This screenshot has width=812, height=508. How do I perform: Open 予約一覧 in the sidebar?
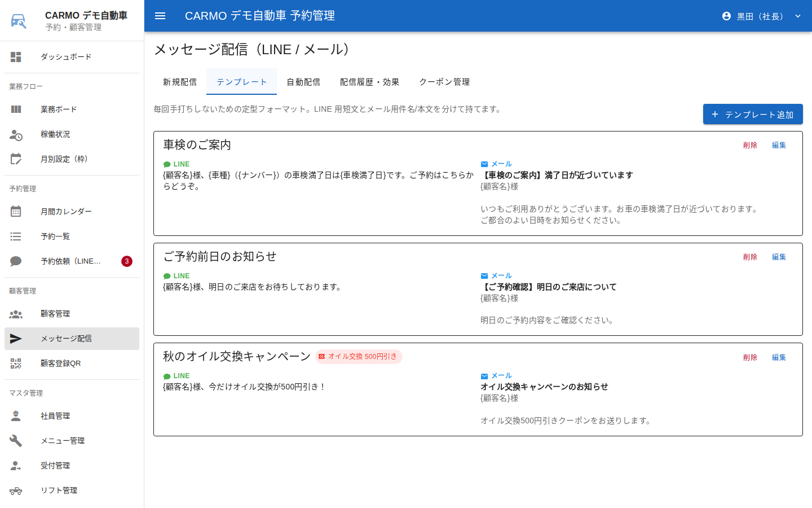pyautogui.click(x=72, y=237)
